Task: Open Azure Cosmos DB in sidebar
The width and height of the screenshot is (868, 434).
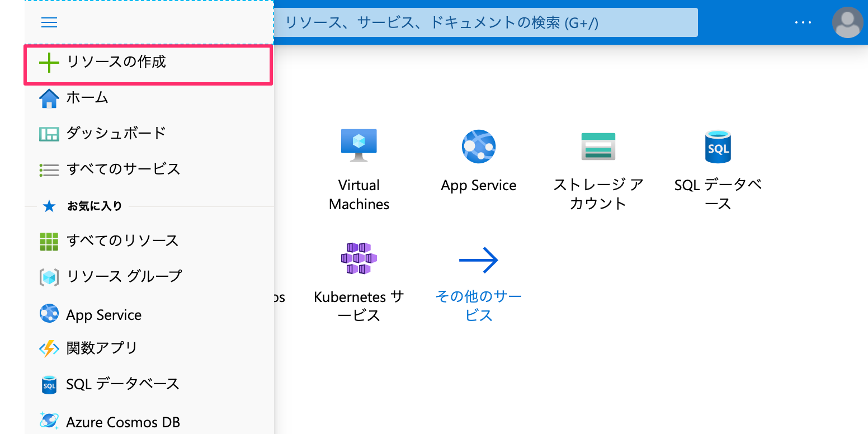Action: pos(123,422)
